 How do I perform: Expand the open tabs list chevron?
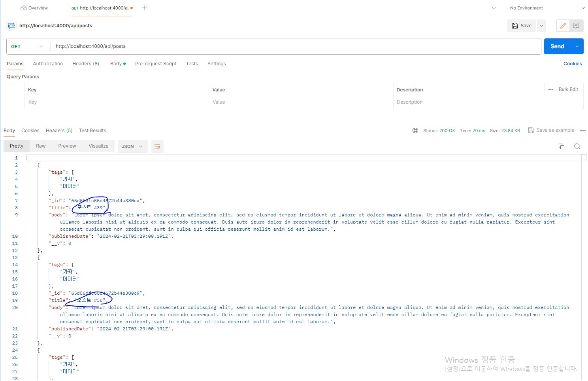click(494, 8)
